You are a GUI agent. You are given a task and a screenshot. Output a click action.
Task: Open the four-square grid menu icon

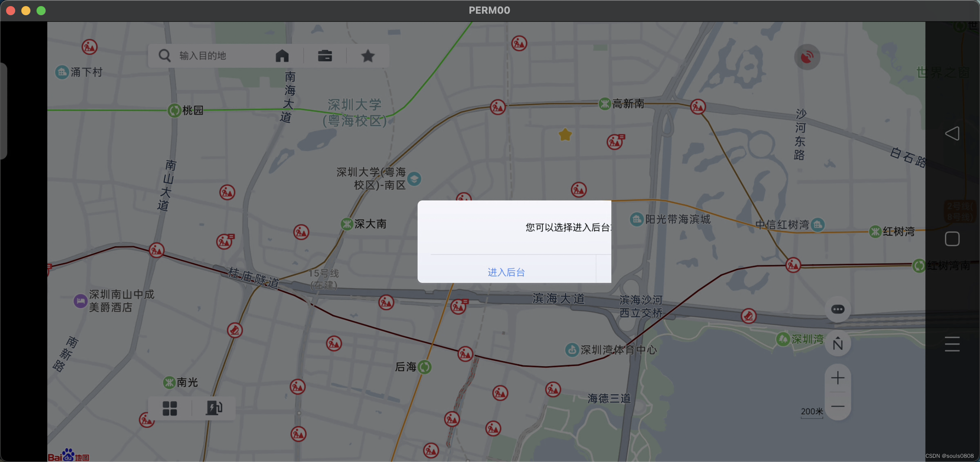pyautogui.click(x=170, y=408)
